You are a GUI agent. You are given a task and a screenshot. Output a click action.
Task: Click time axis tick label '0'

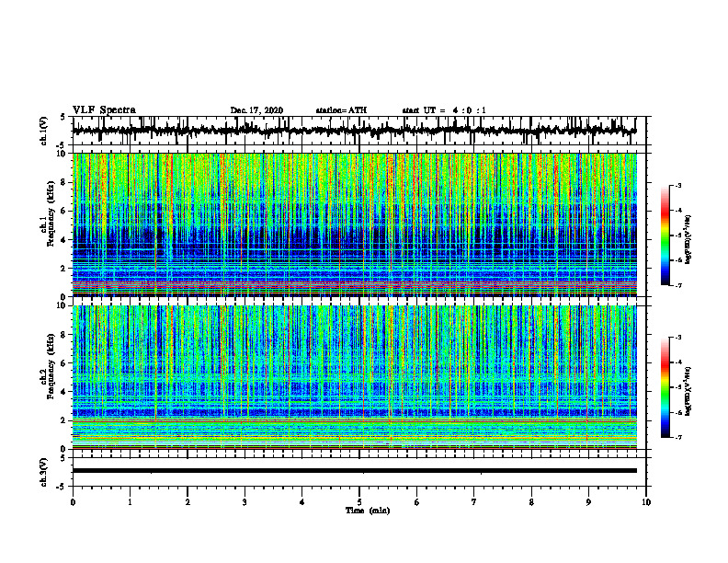click(x=73, y=502)
